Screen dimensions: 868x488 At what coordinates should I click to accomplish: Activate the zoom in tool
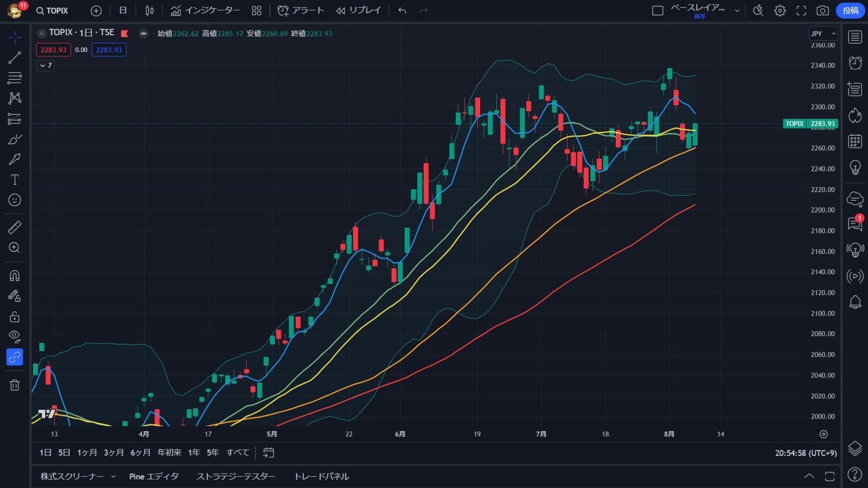[x=15, y=248]
